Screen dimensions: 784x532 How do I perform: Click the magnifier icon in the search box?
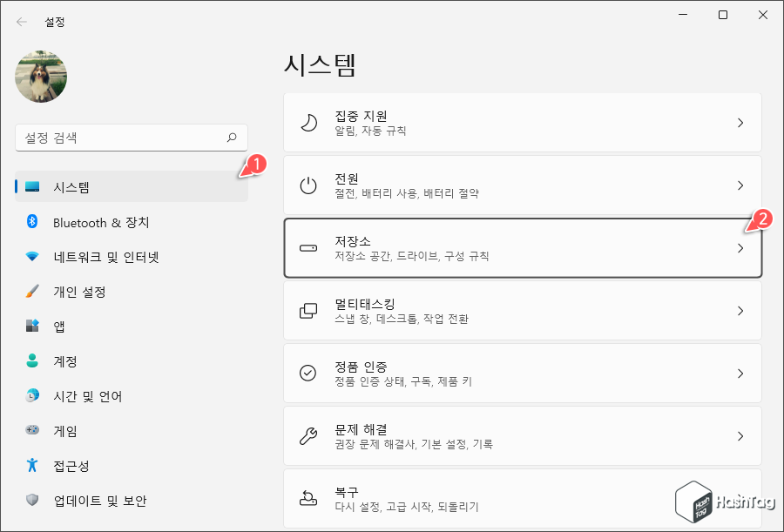point(233,138)
